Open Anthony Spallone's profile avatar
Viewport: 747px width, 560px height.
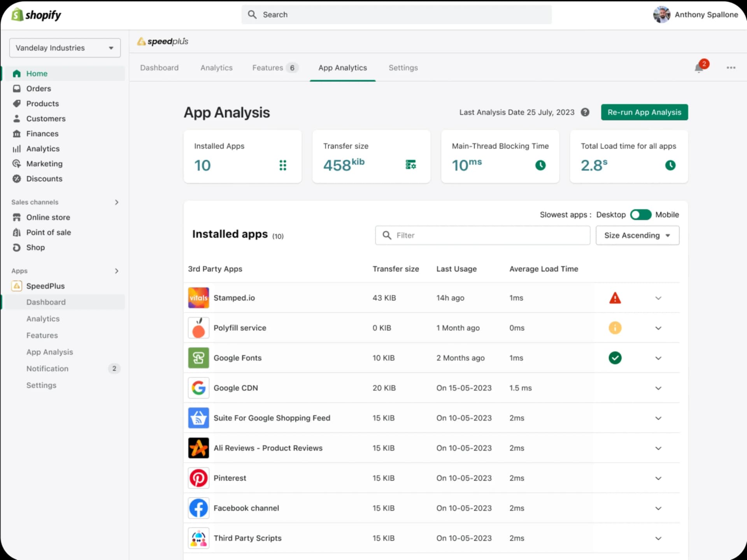click(661, 15)
